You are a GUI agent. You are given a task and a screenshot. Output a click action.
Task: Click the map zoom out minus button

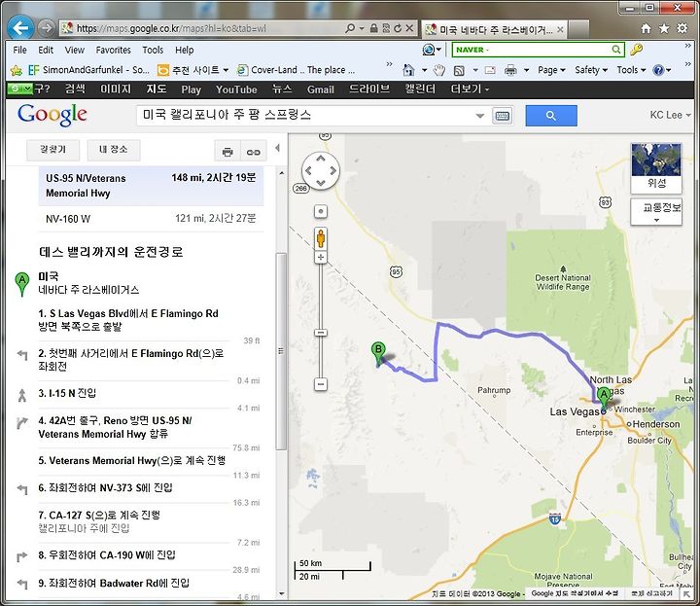coord(321,384)
